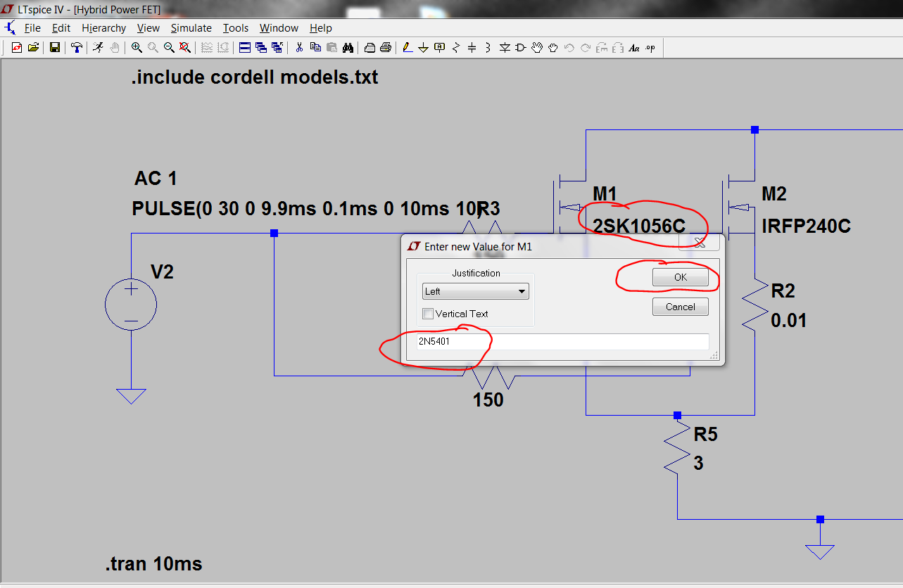Open the File menu
This screenshot has width=903, height=588.
(32, 28)
